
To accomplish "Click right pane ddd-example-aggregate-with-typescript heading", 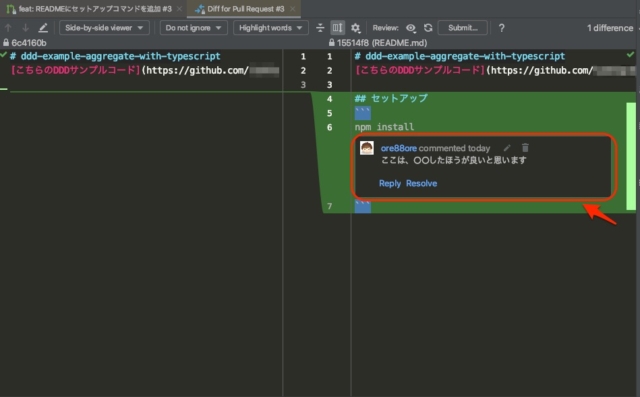I will (460, 56).
